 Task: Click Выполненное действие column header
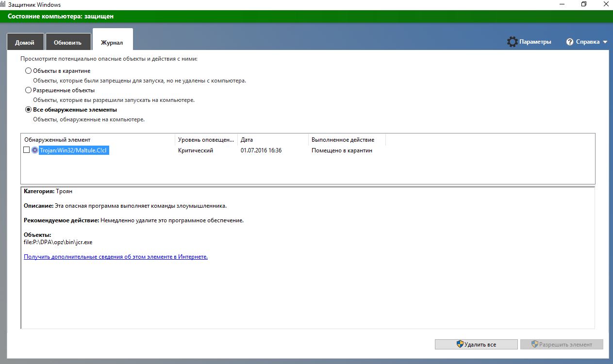point(347,140)
